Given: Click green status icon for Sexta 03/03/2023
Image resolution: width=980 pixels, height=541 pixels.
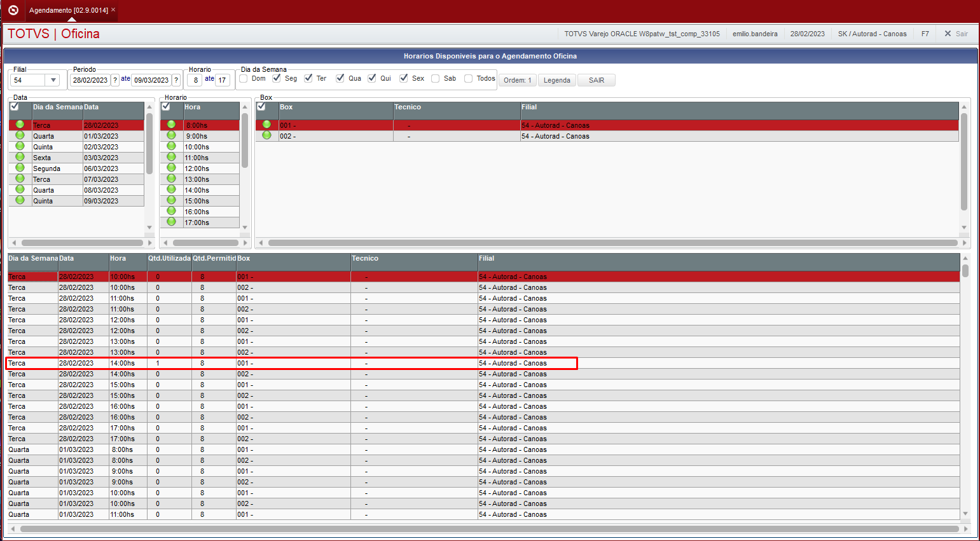Looking at the screenshot, I should [20, 157].
